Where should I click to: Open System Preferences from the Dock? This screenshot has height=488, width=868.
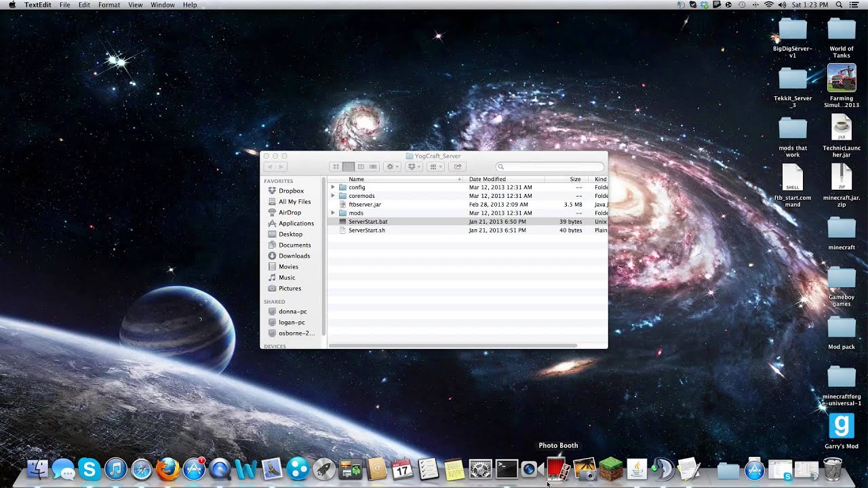480,469
